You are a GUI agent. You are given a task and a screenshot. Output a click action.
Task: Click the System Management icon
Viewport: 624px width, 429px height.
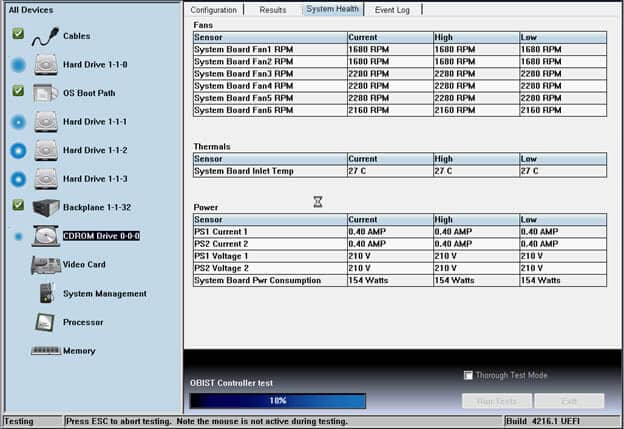pos(46,293)
